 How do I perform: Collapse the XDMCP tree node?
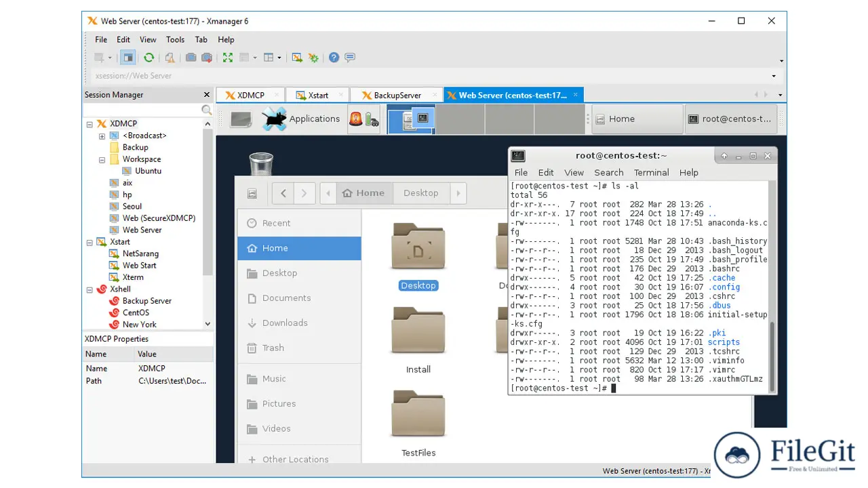90,124
